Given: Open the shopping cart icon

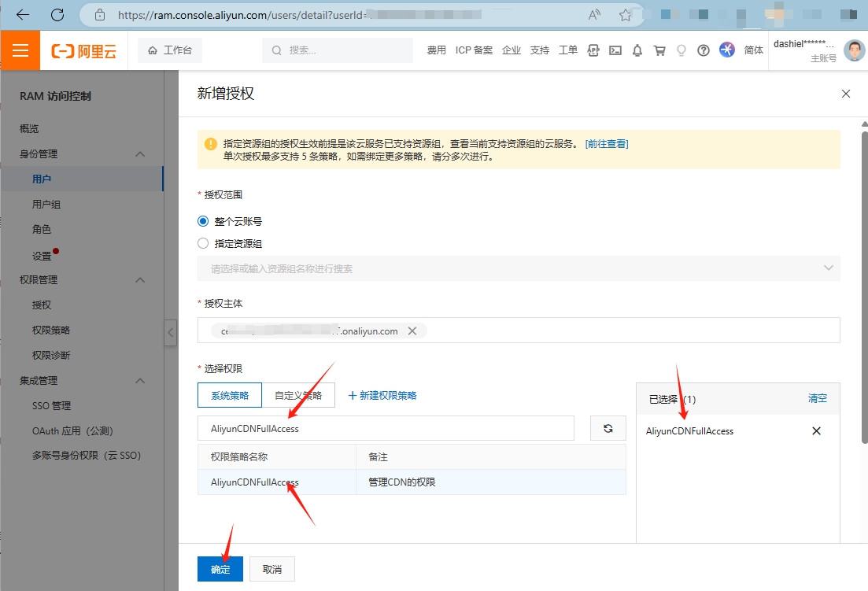Looking at the screenshot, I should click(659, 50).
